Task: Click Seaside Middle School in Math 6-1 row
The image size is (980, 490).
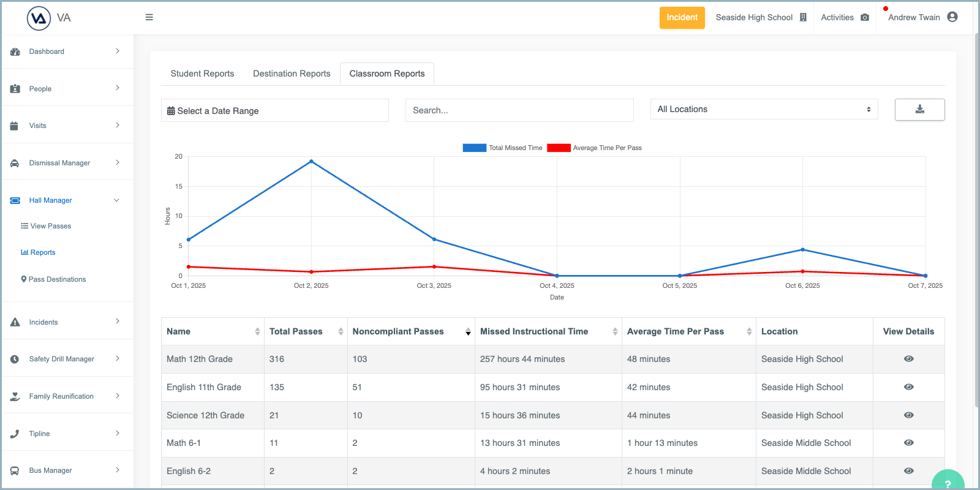Action: (806, 443)
